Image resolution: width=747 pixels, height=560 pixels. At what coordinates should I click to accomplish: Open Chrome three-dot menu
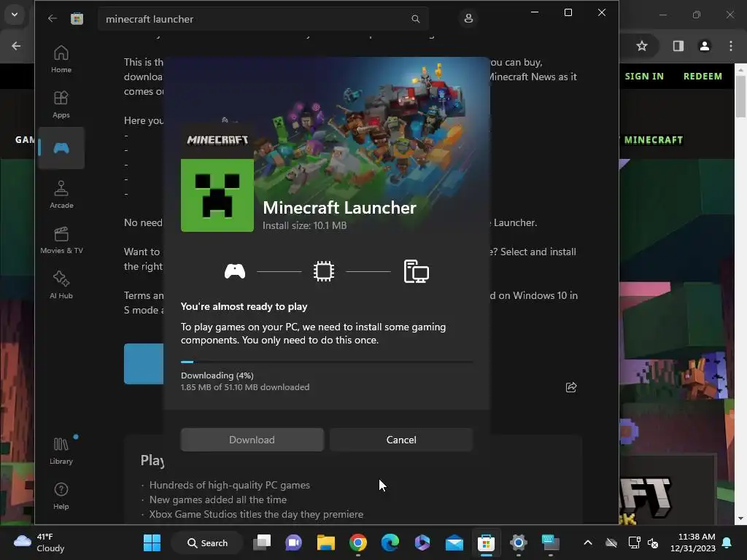(730, 46)
